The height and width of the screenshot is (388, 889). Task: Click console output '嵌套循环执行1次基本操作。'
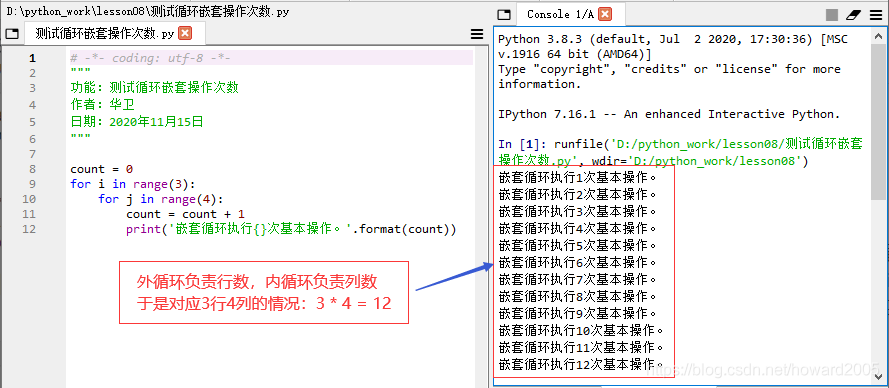[577, 178]
